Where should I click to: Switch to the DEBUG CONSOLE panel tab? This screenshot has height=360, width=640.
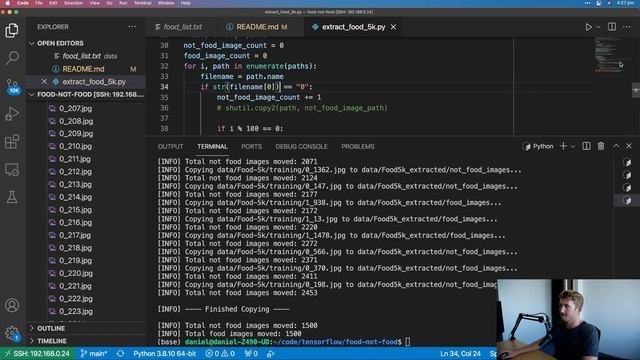click(301, 147)
